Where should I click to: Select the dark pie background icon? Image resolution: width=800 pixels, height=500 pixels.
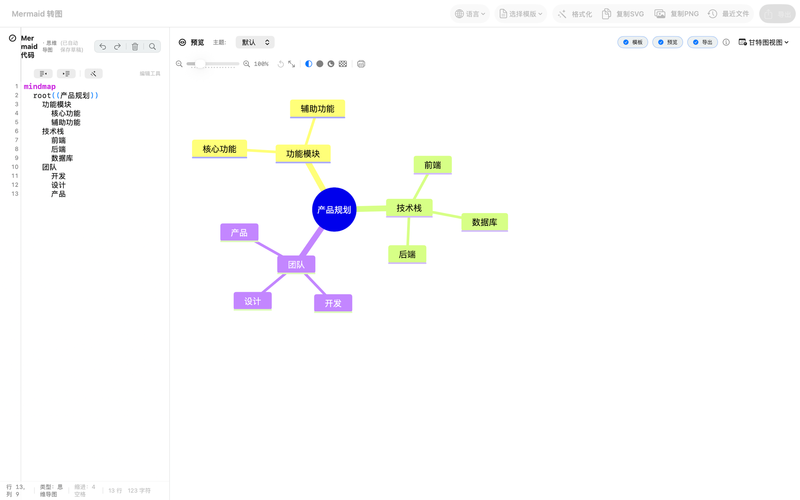click(x=331, y=64)
